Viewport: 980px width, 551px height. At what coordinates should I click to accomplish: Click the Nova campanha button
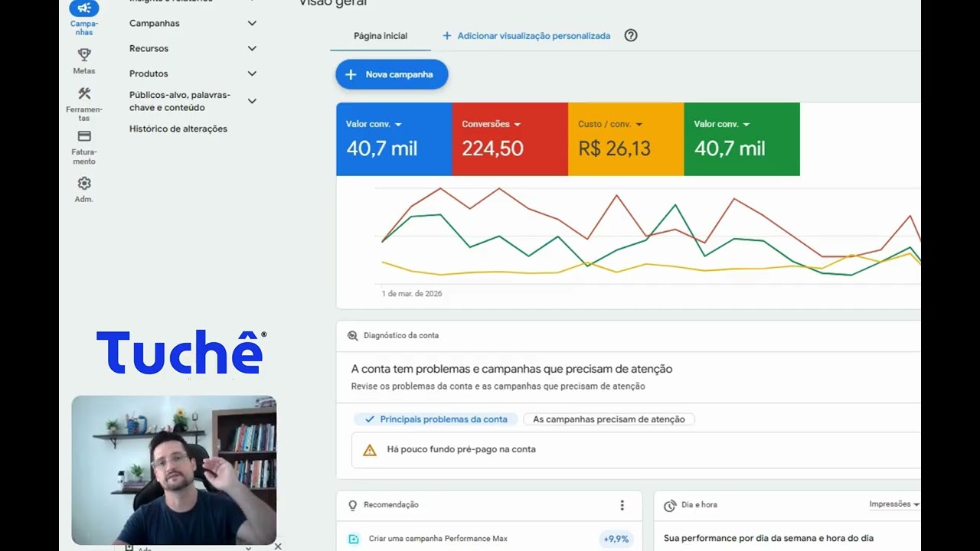tap(392, 74)
